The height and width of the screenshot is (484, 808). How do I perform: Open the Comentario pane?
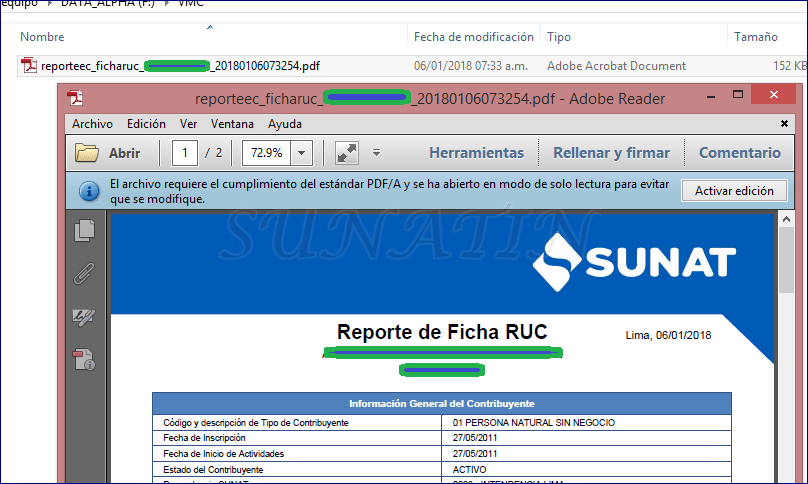coord(739,153)
